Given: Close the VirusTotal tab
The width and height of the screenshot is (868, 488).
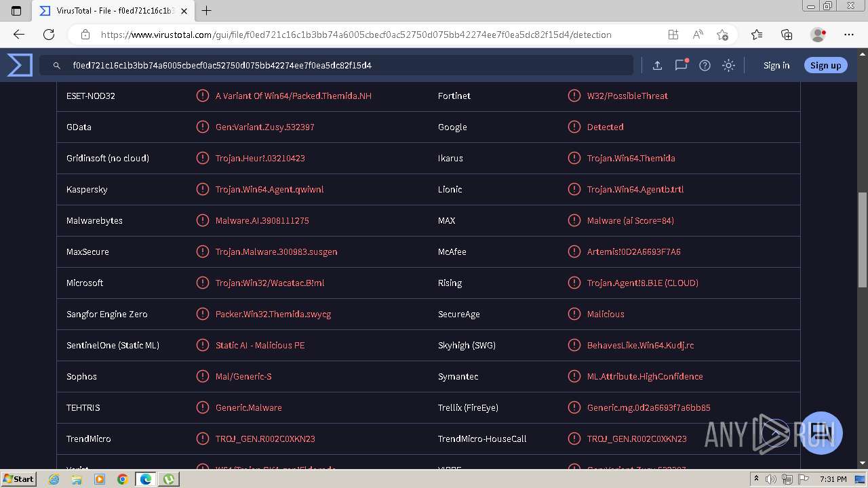Looking at the screenshot, I should point(183,11).
